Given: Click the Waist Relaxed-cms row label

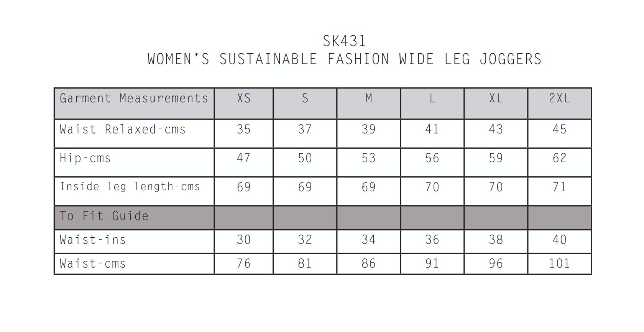Looking at the screenshot, I should 123,130.
